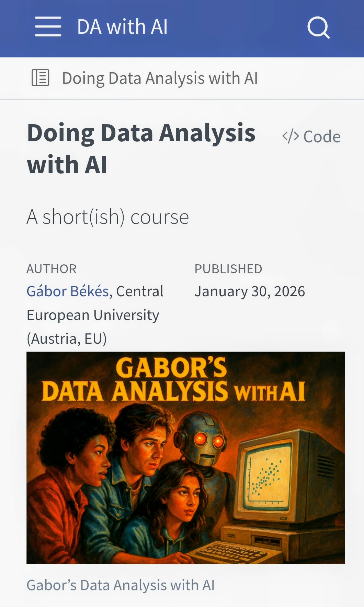Click the PUBLISHED label

228,269
